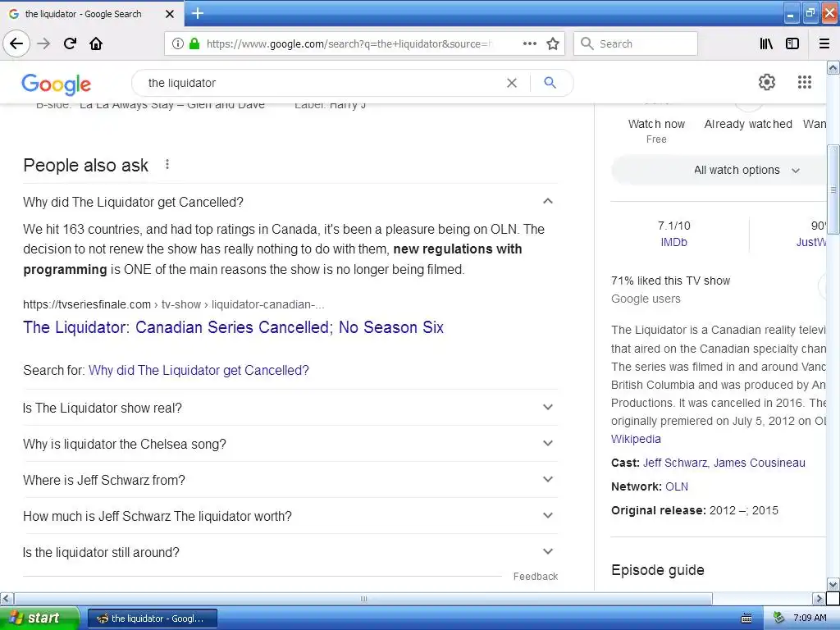The height and width of the screenshot is (630, 840).
Task: Click the Google logo
Action: point(57,84)
